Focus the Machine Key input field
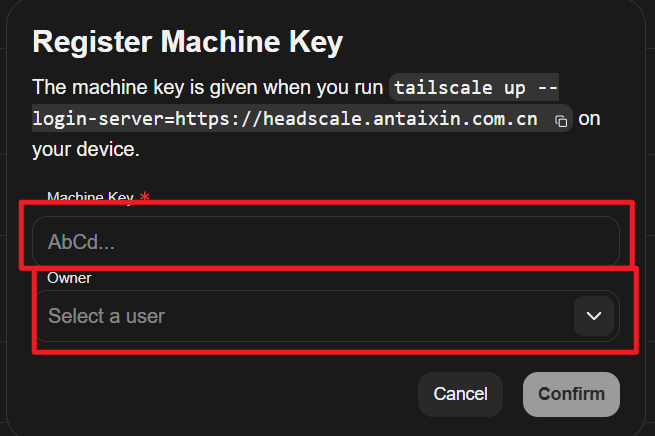This screenshot has height=436, width=655. (x=325, y=242)
